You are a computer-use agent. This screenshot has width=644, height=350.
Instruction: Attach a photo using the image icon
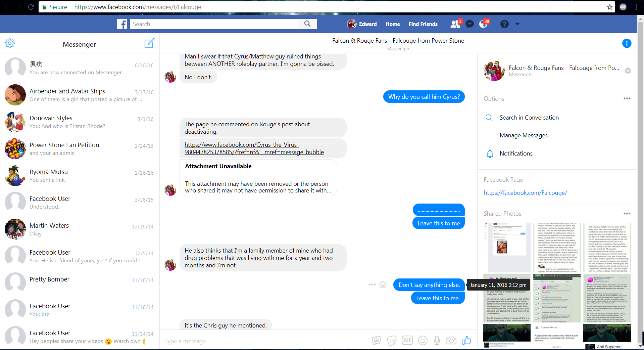tap(377, 341)
